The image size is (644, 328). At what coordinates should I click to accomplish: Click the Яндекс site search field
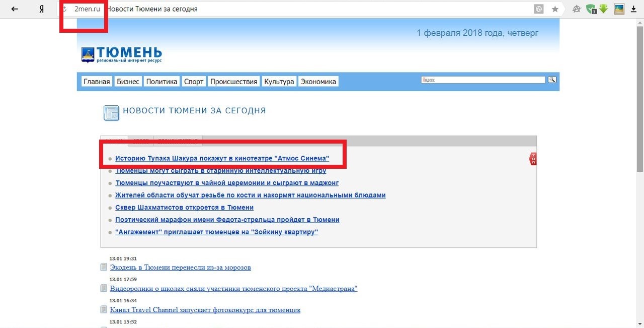pos(483,80)
